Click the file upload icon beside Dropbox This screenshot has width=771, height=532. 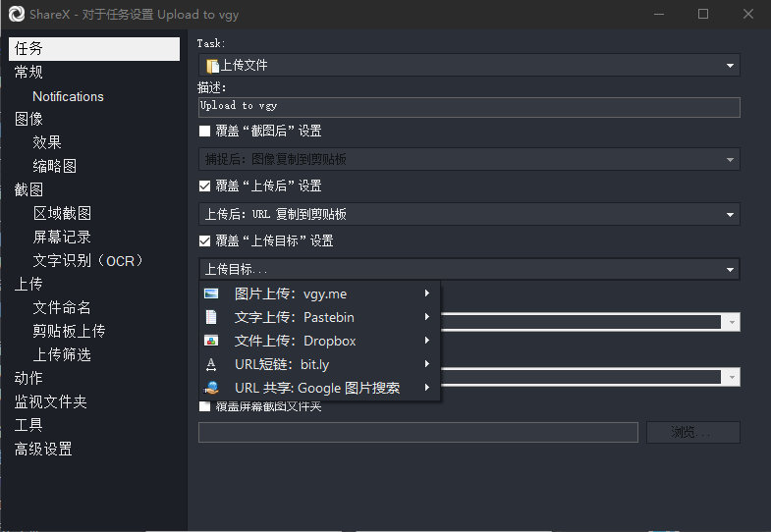(x=211, y=341)
